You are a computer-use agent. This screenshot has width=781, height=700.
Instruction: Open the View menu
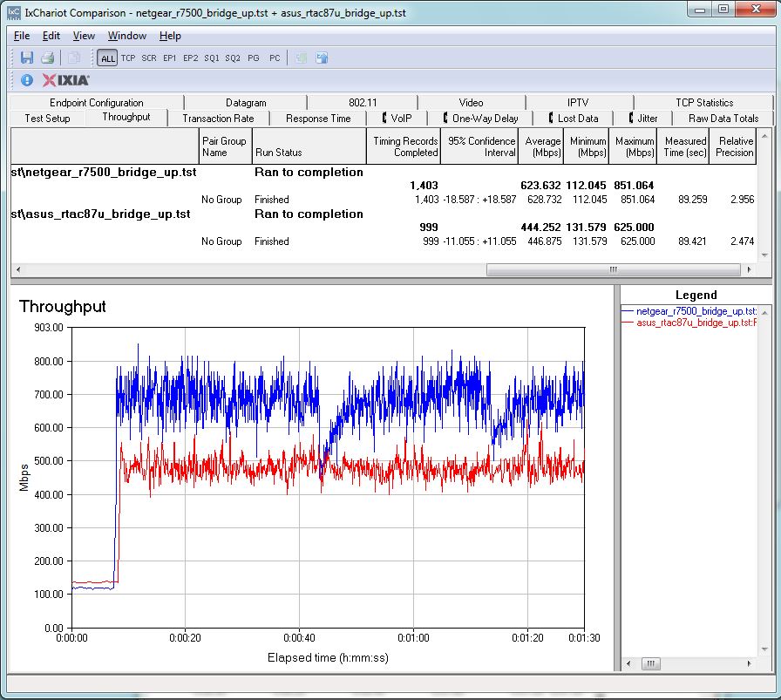point(84,36)
